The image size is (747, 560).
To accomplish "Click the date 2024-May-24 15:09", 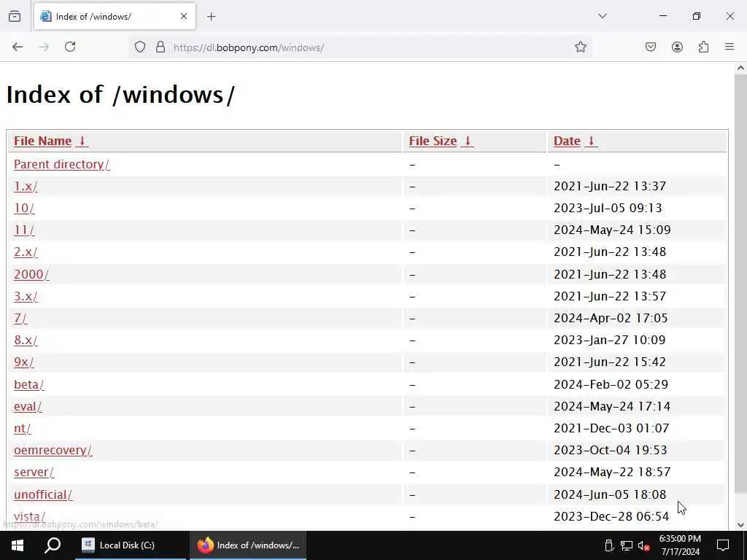I will pos(612,230).
